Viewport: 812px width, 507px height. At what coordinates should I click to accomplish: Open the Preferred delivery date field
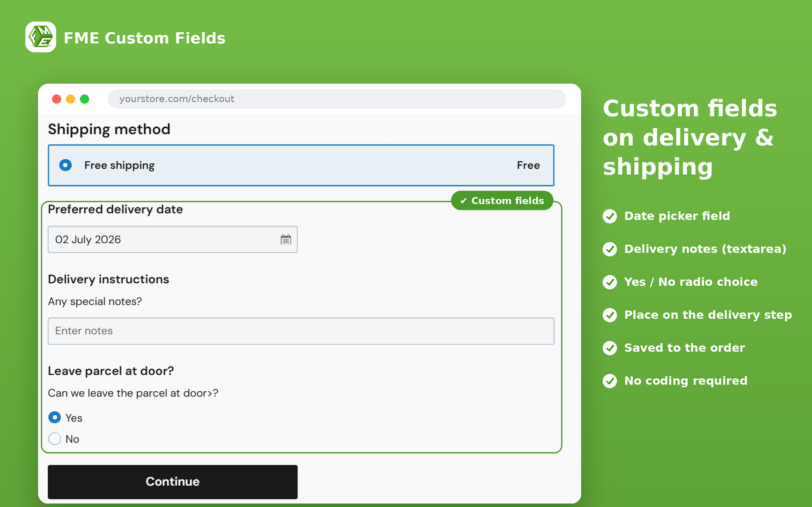(x=173, y=240)
